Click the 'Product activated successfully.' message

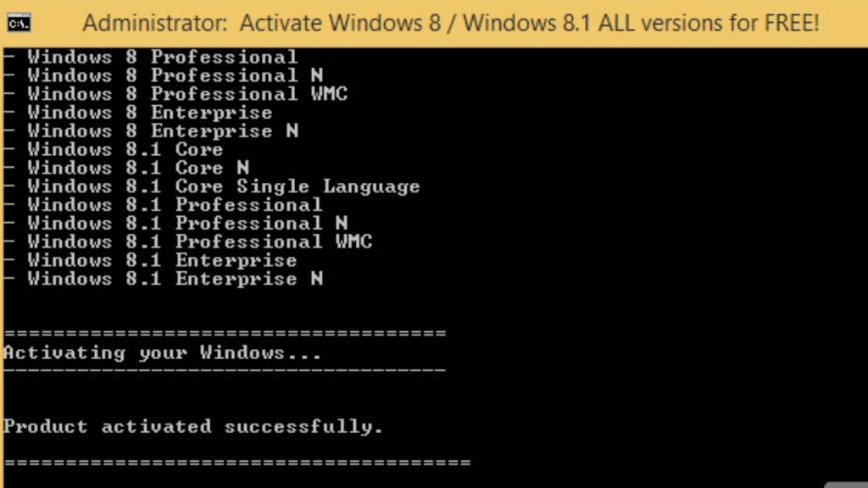193,427
